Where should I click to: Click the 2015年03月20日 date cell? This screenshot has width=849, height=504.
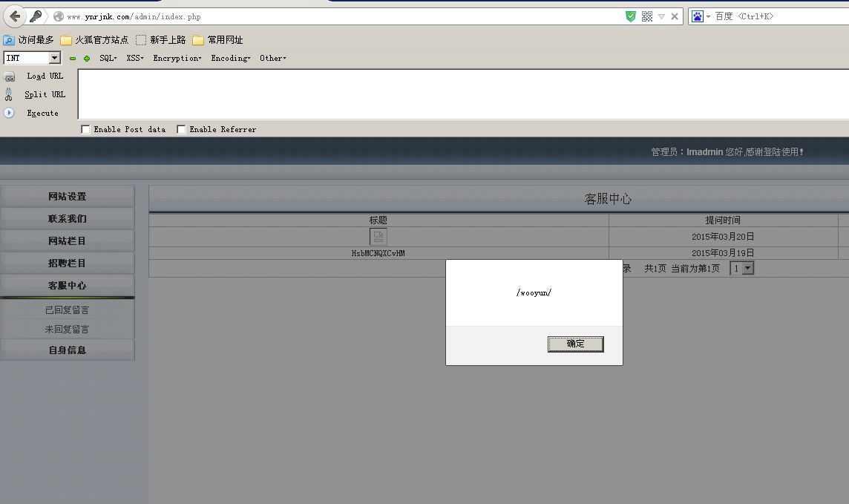click(x=723, y=237)
